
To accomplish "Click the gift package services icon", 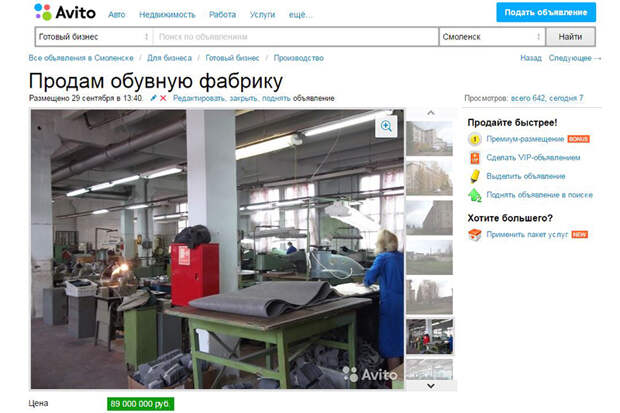I will [x=475, y=234].
